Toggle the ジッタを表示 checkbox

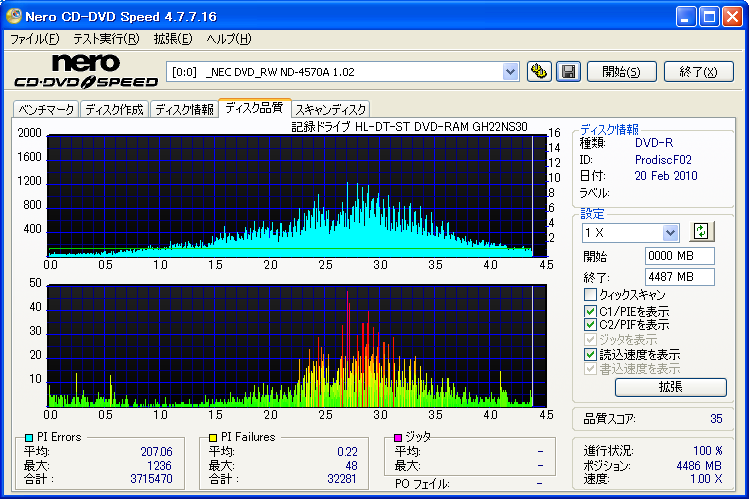coord(590,340)
